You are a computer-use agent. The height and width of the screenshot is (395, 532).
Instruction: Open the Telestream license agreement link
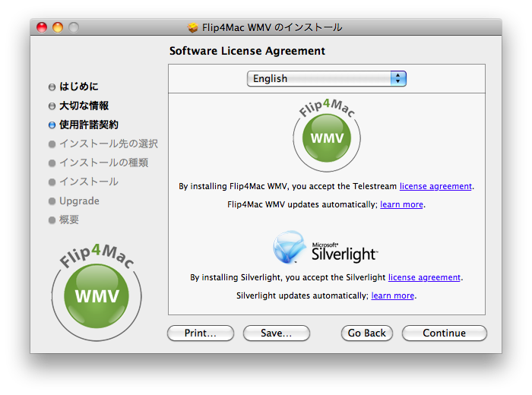coord(435,186)
